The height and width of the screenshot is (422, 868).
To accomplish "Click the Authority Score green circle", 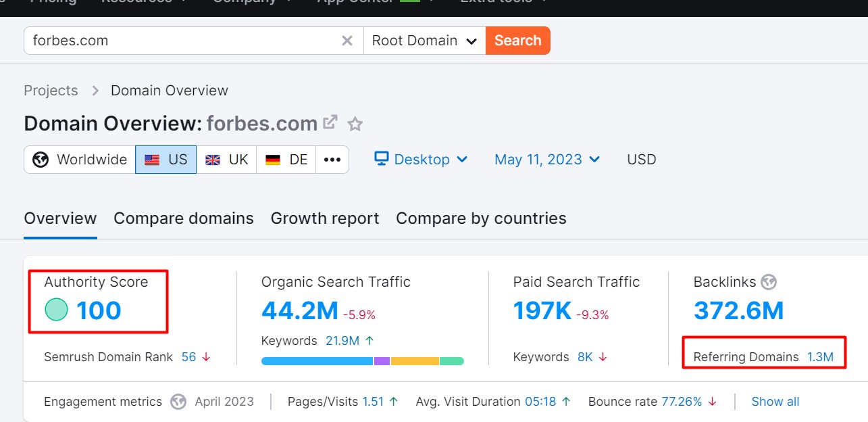I will click(x=57, y=310).
